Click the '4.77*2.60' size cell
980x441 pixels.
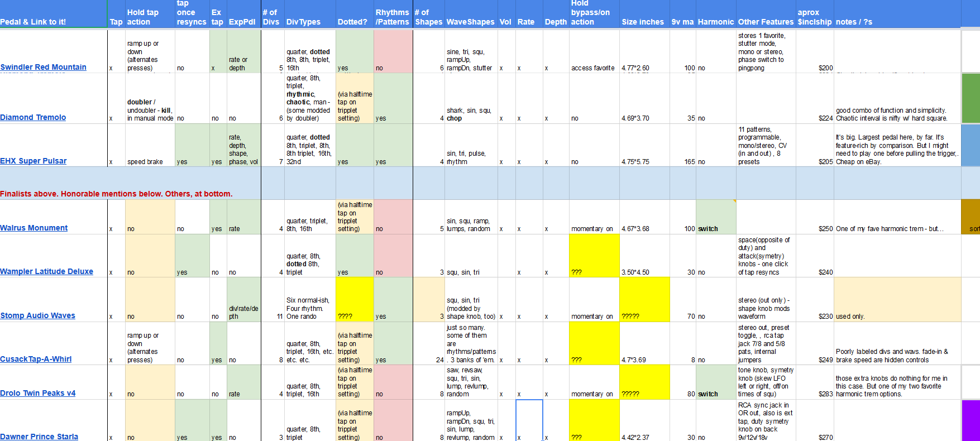coord(644,51)
